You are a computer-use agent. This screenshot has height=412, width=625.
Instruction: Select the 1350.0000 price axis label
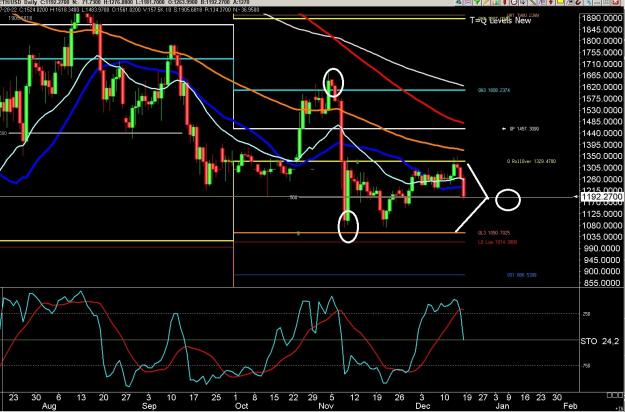(602, 157)
